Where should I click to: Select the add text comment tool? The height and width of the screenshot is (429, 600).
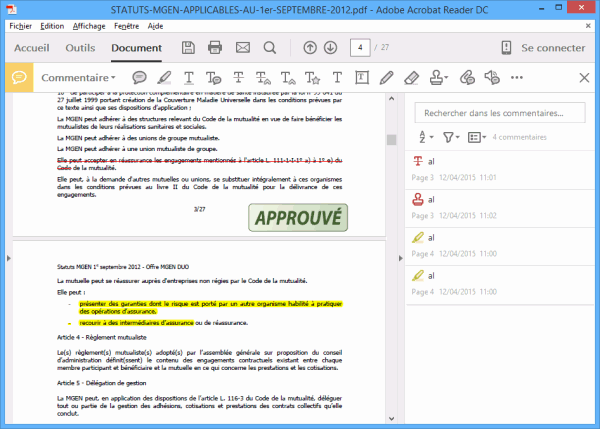coord(337,78)
